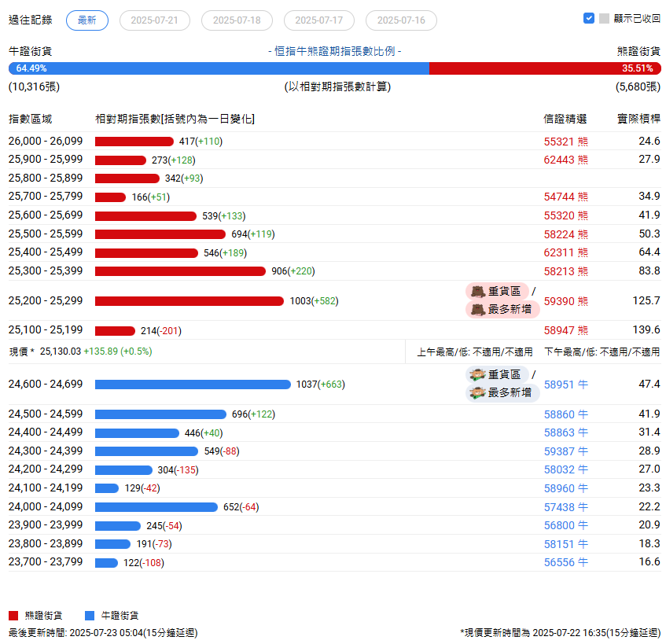Select the 最新 records tab

coord(87,20)
